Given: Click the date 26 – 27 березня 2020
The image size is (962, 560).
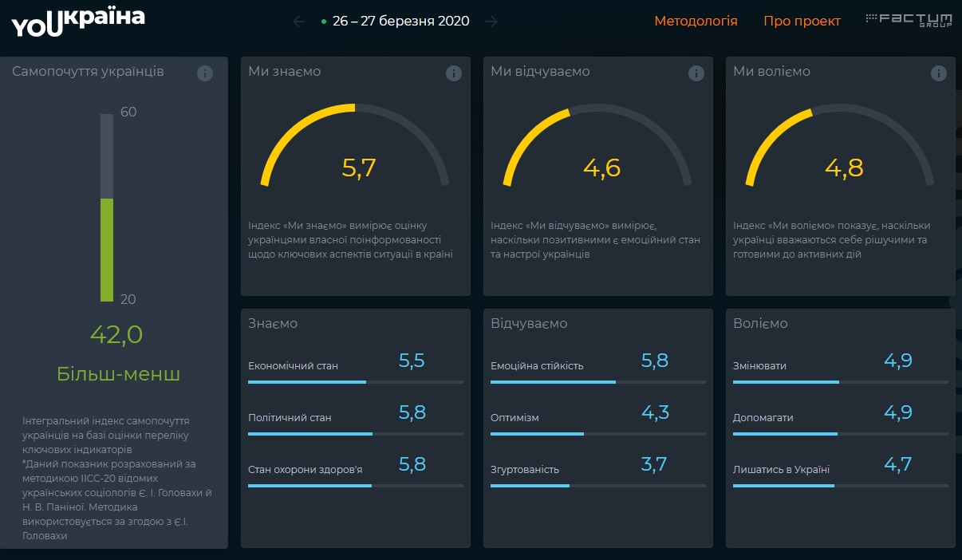Looking at the screenshot, I should click(x=400, y=22).
